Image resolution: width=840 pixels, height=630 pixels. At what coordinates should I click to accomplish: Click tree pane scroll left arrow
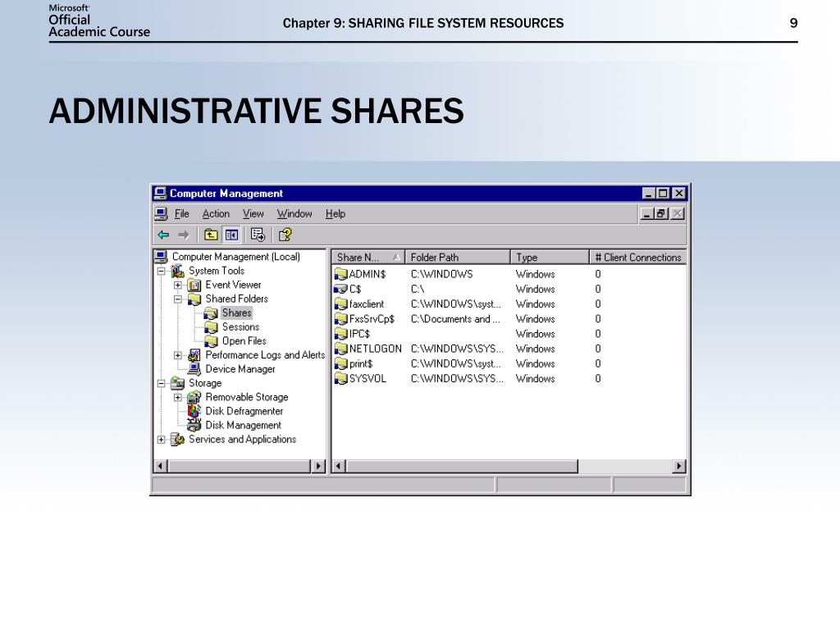[160, 466]
